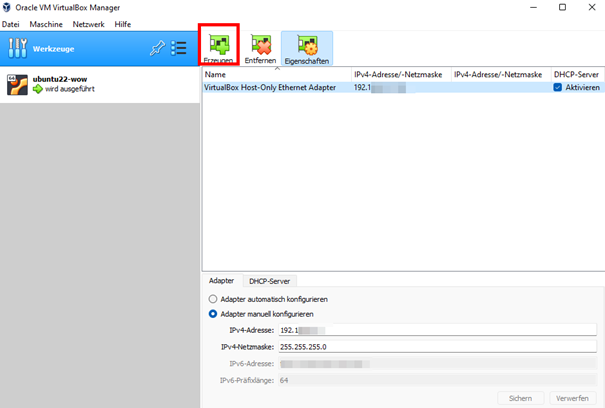Minimize the VirtualBox Manager window
The height and width of the screenshot is (408, 605).
tap(533, 7)
